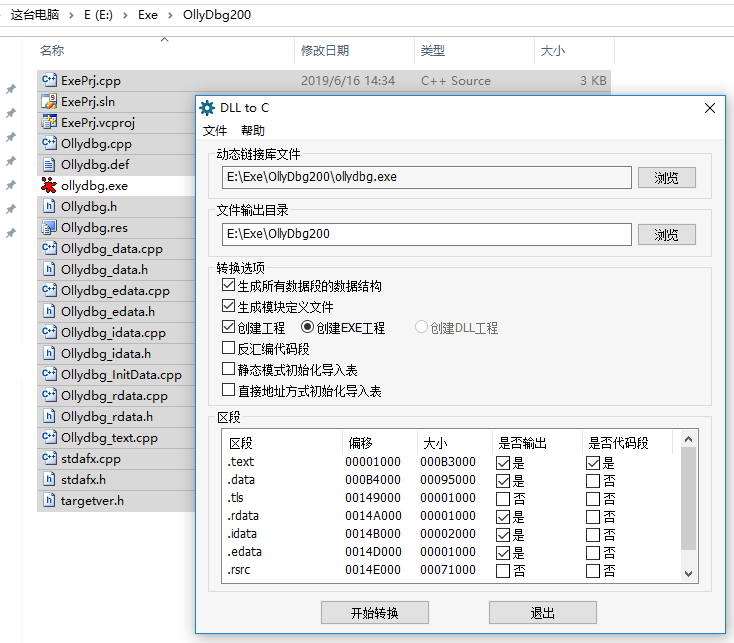Viewport: 734px width, 643px height.
Task: Toggle 创建工程 checkbox
Action: tap(228, 327)
